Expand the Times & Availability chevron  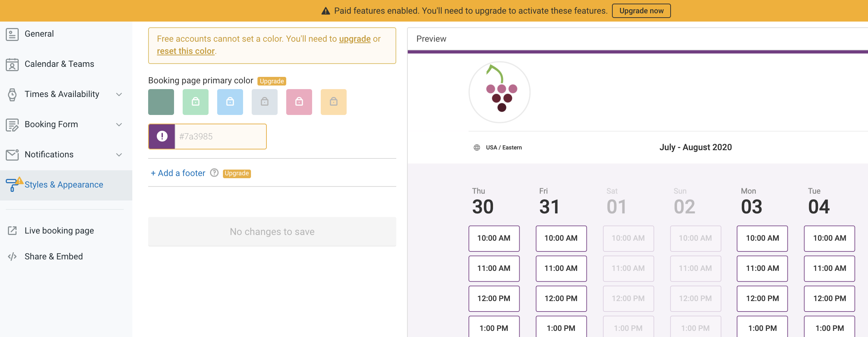pos(119,94)
